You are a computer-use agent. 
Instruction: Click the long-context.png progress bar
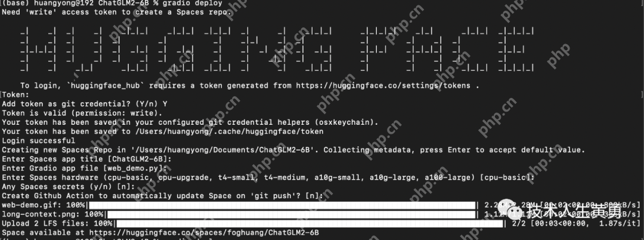291,214
